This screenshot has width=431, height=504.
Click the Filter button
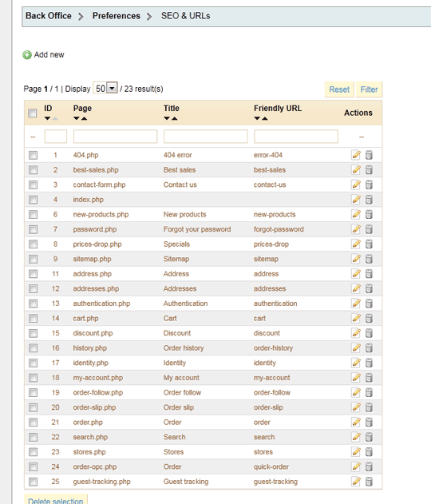coord(369,89)
